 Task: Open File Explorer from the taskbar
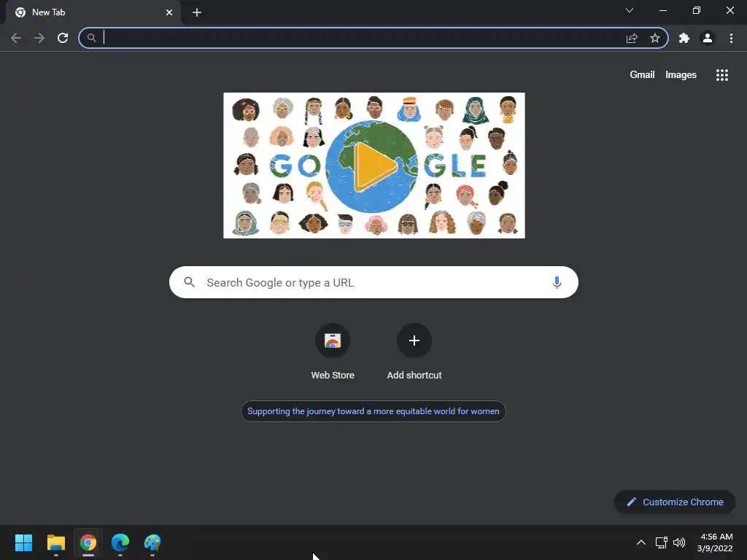pyautogui.click(x=55, y=542)
